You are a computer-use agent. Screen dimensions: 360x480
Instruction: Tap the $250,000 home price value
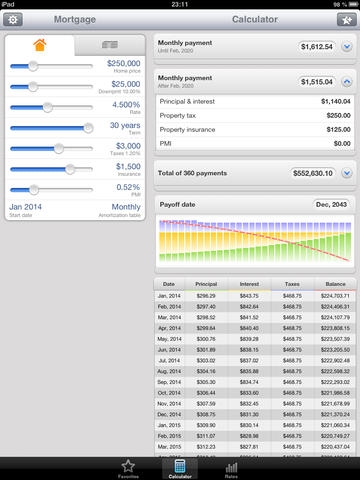[124, 63]
